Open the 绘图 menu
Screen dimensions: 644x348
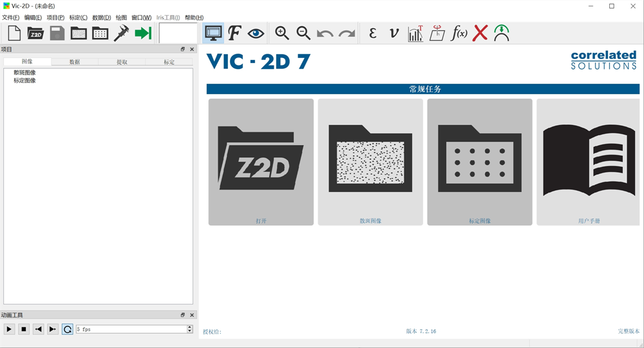tap(121, 17)
